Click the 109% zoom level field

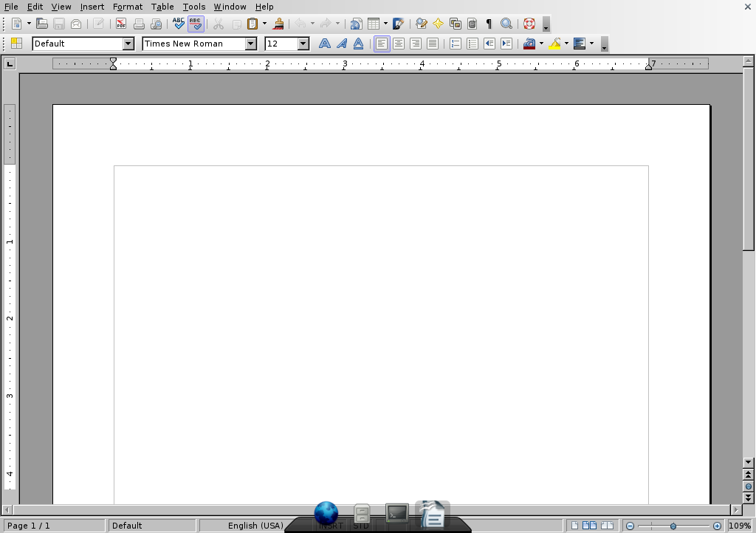pyautogui.click(x=740, y=526)
